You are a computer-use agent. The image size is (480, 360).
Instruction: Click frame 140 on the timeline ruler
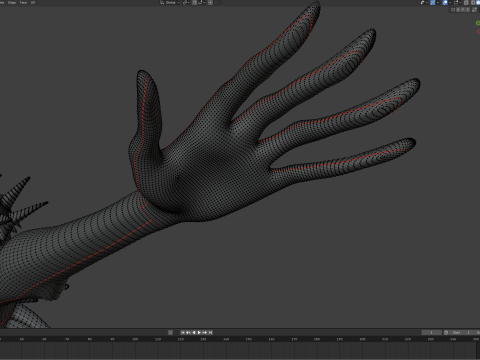click(x=226, y=339)
